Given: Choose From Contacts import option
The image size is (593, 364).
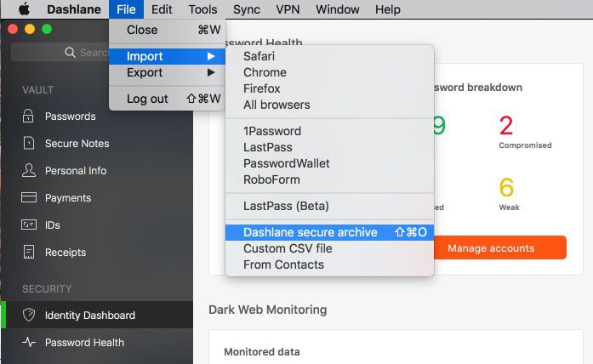Looking at the screenshot, I should (x=329, y=265).
